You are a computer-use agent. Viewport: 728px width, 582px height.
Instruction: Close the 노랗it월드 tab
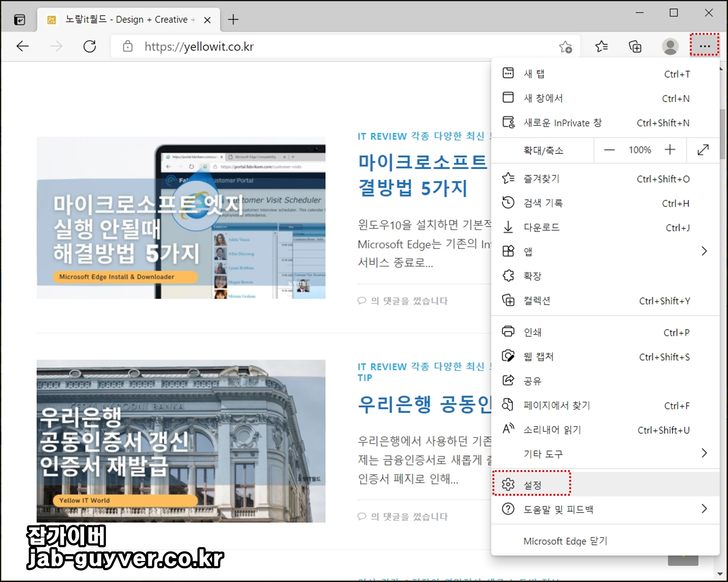click(x=207, y=20)
